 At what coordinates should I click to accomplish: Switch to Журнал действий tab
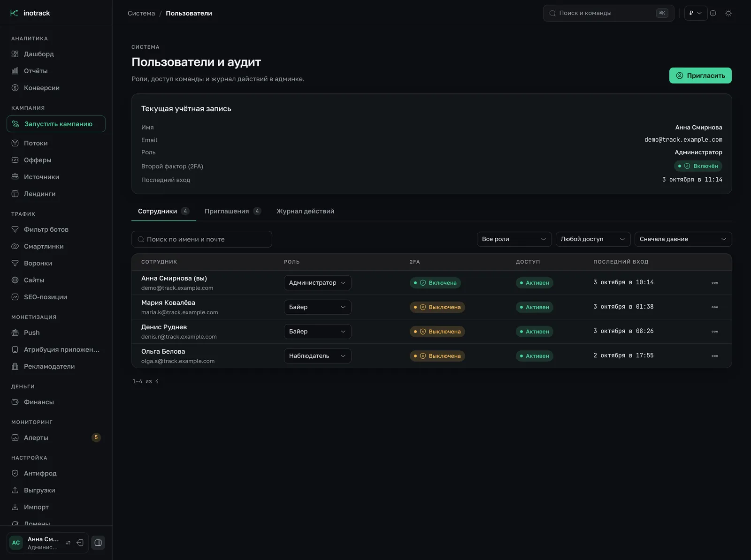305,211
